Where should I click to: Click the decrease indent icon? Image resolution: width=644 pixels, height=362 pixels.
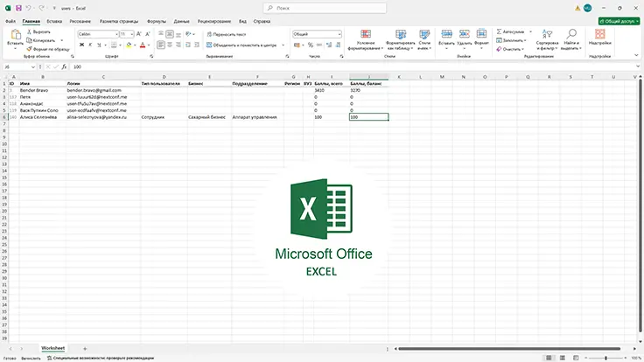pyautogui.click(x=188, y=45)
